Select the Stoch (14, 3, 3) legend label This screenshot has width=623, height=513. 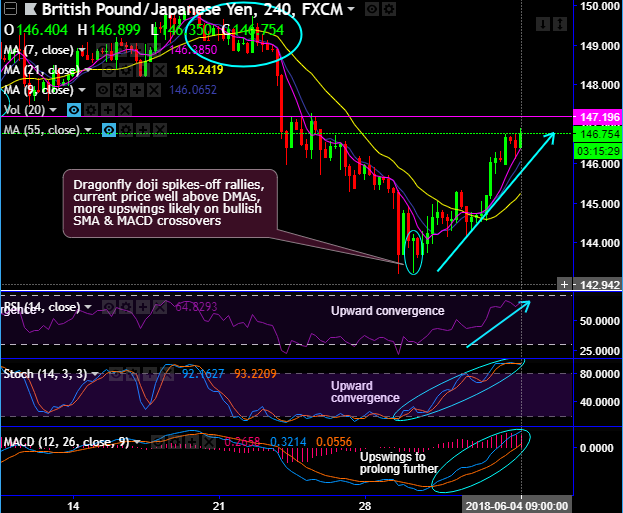pyautogui.click(x=45, y=374)
